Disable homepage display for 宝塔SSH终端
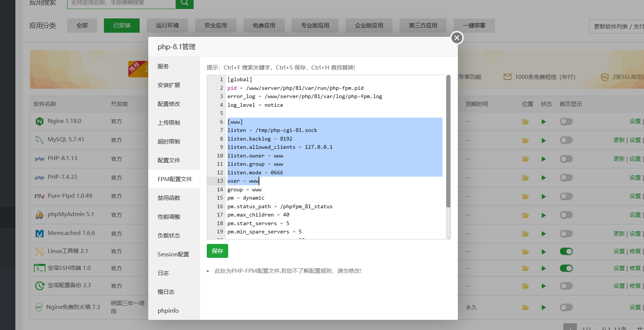Viewport: 644px width, 330px height. click(566, 268)
